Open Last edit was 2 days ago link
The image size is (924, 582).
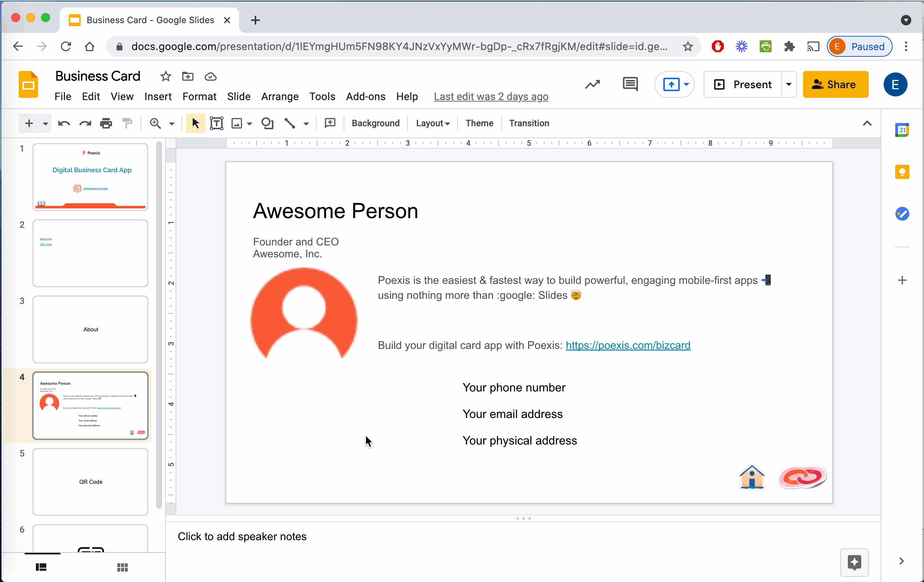point(491,96)
